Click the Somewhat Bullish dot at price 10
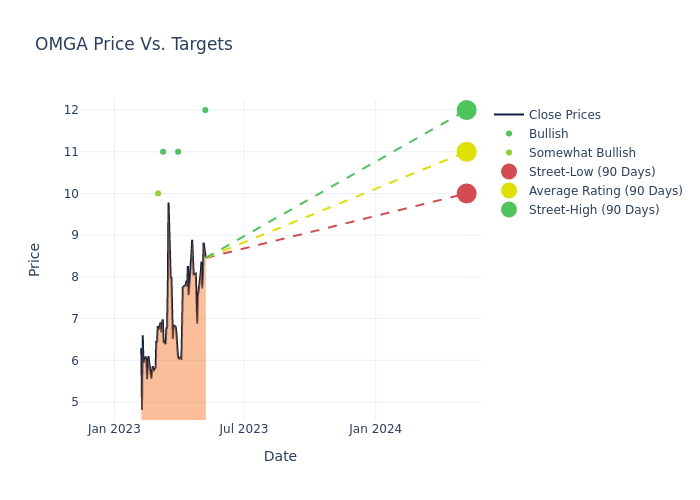The height and width of the screenshot is (500, 700). 158,193
